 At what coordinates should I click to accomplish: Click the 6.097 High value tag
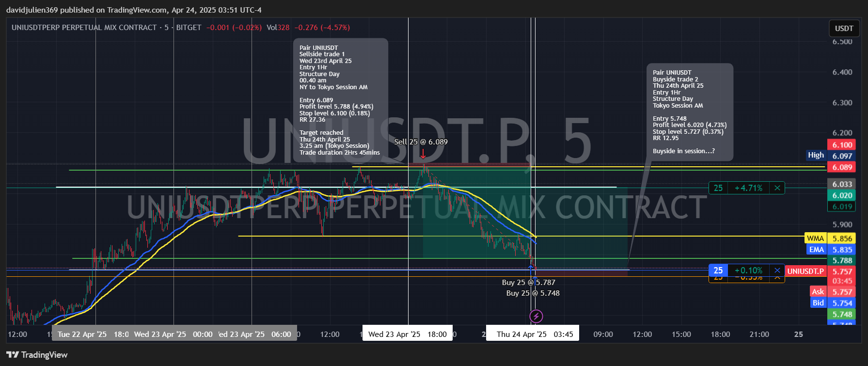pyautogui.click(x=842, y=156)
